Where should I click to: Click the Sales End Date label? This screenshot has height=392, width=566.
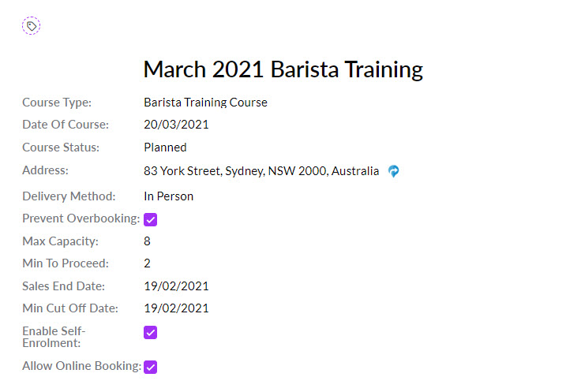click(63, 286)
